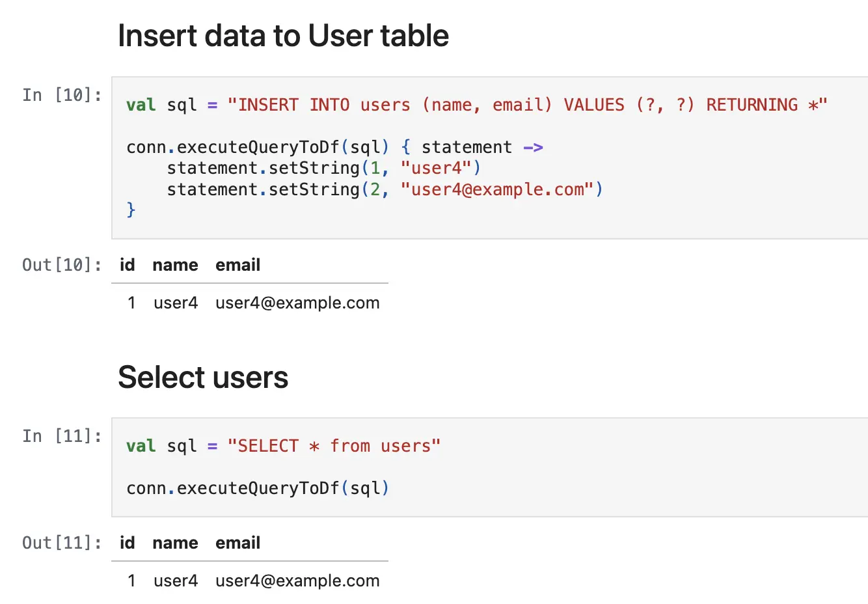868x604 pixels.
Task: Select the user4 name cell in Out[11]
Action: (176, 581)
